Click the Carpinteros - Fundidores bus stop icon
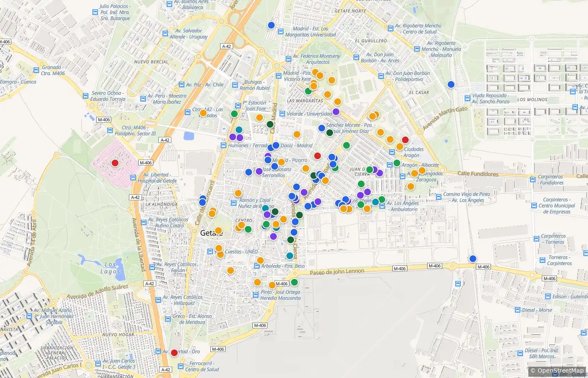This screenshot has width=588, height=378. (x=533, y=180)
